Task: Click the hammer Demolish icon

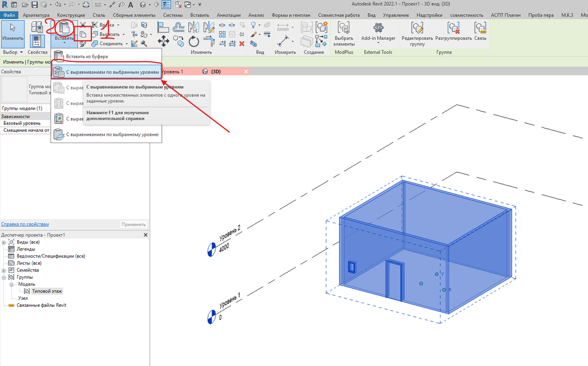Action: (144, 43)
